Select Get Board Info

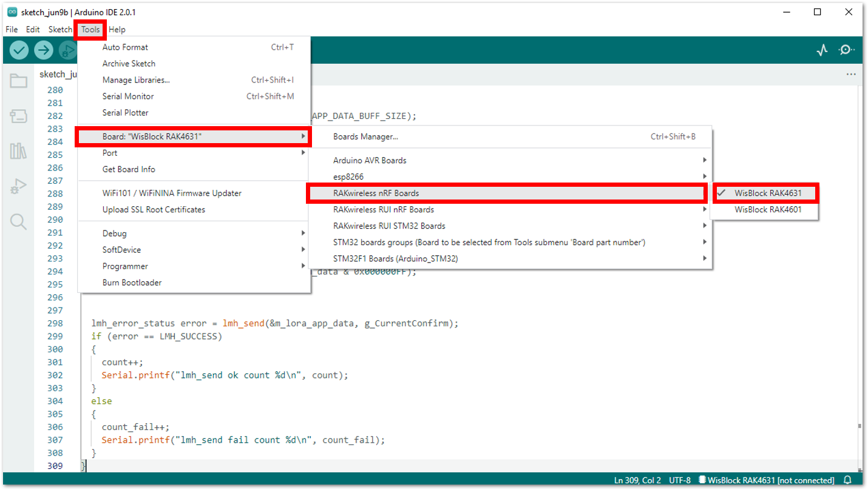(194, 170)
